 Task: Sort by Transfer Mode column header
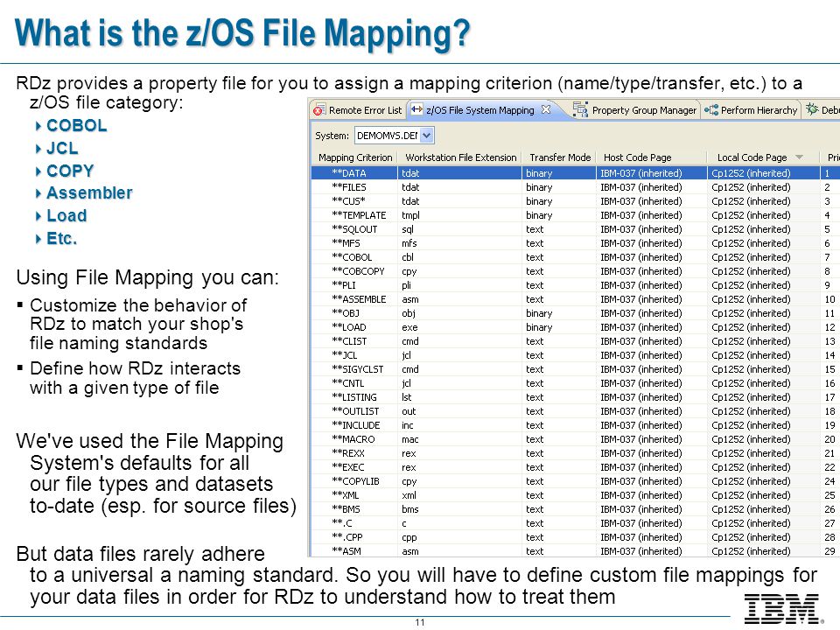[x=559, y=157]
